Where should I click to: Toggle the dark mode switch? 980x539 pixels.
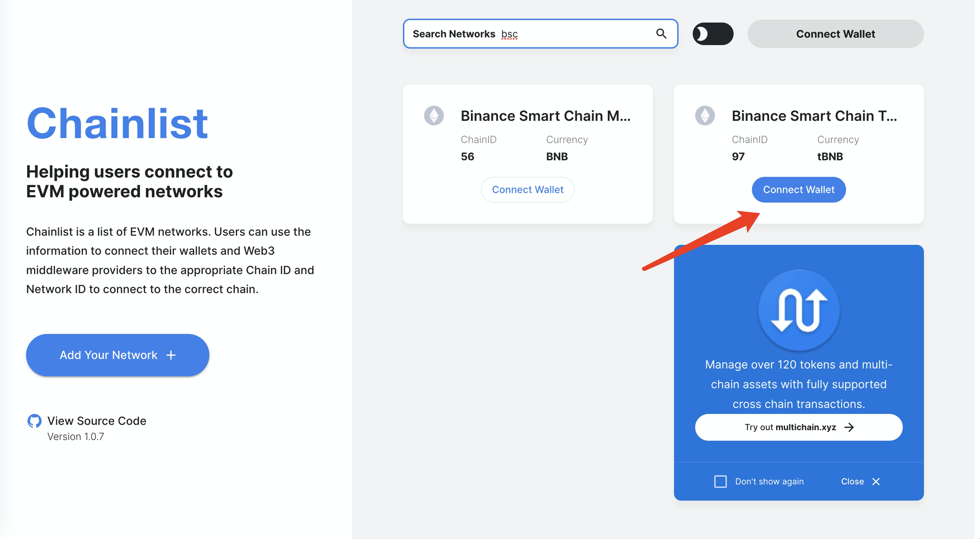[x=712, y=34]
